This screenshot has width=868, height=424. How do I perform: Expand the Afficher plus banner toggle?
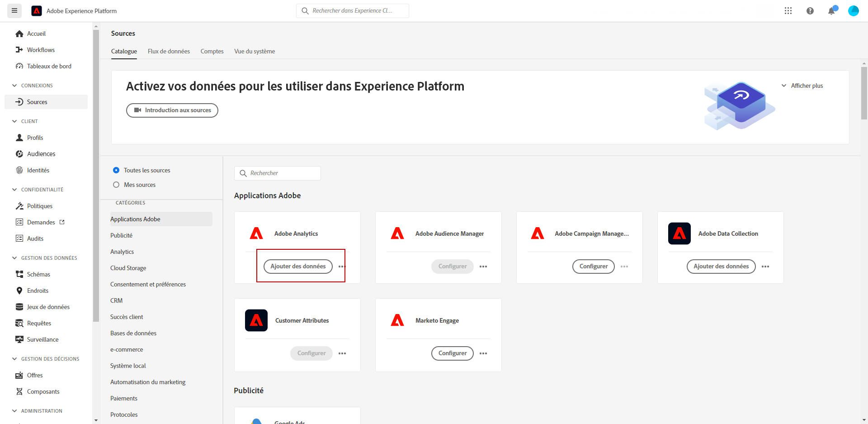[802, 86]
